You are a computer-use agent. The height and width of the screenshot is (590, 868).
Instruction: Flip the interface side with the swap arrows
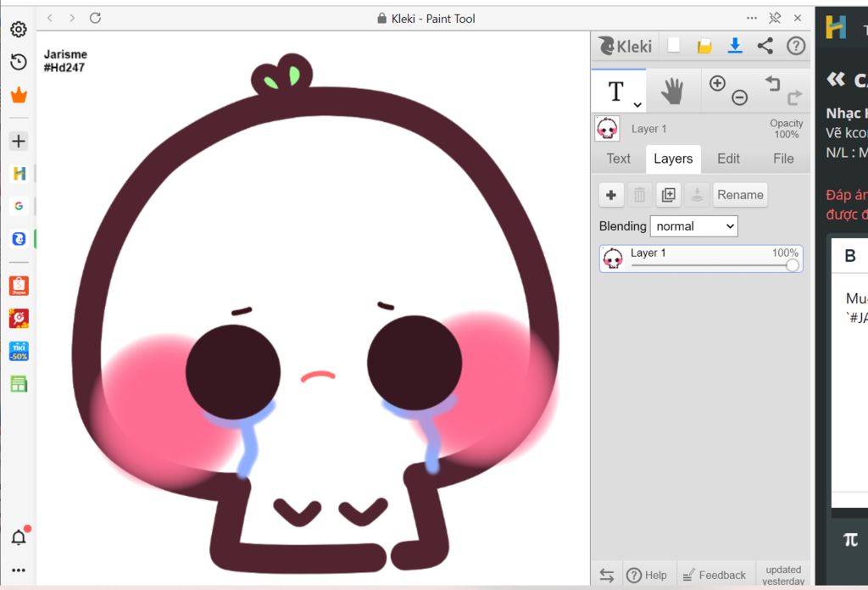(607, 576)
